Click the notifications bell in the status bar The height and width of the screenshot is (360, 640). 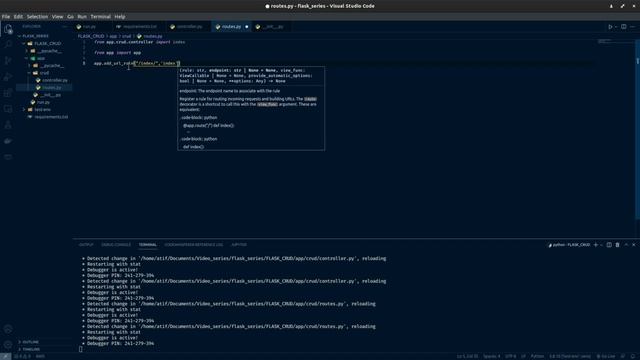(x=633, y=356)
